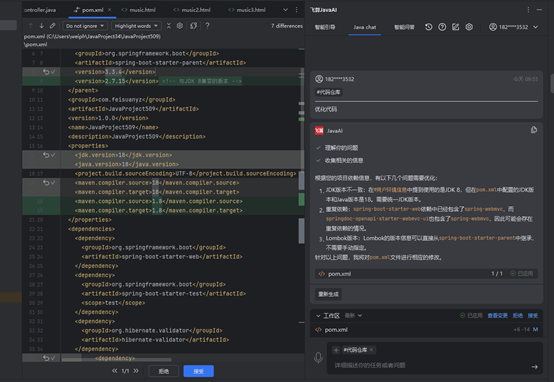The height and width of the screenshot is (382, 554).
Task: Switch to music.html tab
Action: [x=138, y=10]
